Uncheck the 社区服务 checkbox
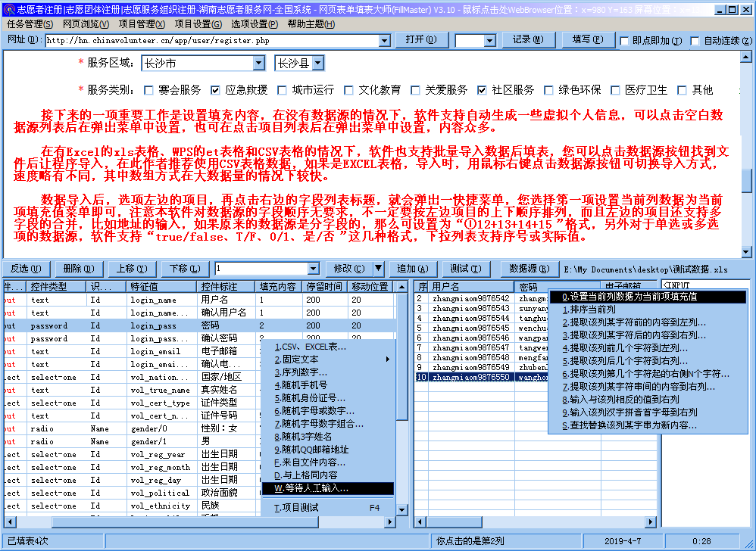 click(482, 90)
